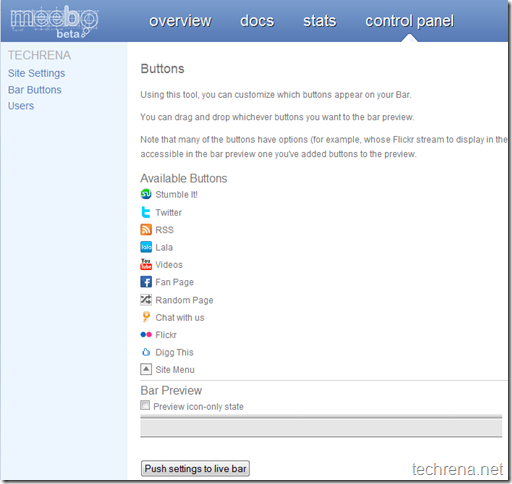
Task: Click the 'Twitter' button label
Action: coord(168,212)
